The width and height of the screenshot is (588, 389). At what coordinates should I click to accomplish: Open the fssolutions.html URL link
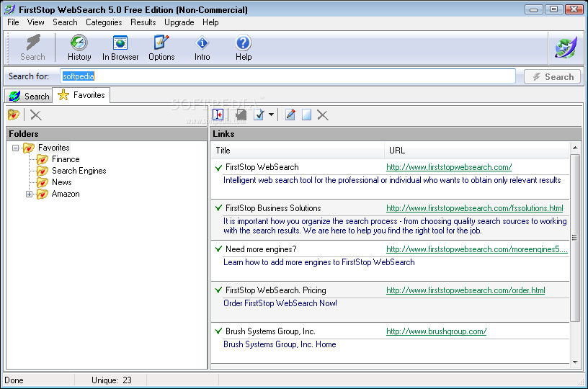coord(474,208)
